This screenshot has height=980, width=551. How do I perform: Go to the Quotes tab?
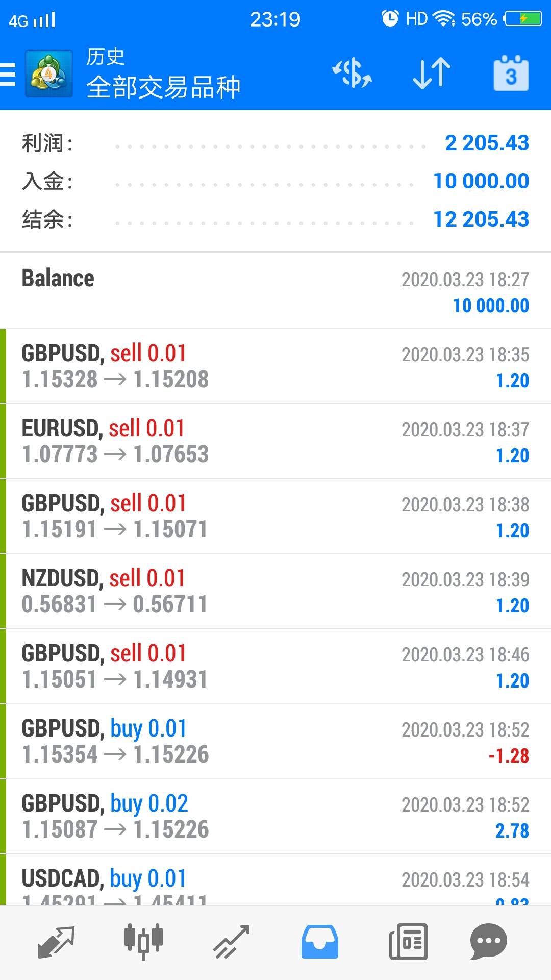pyautogui.click(x=56, y=941)
